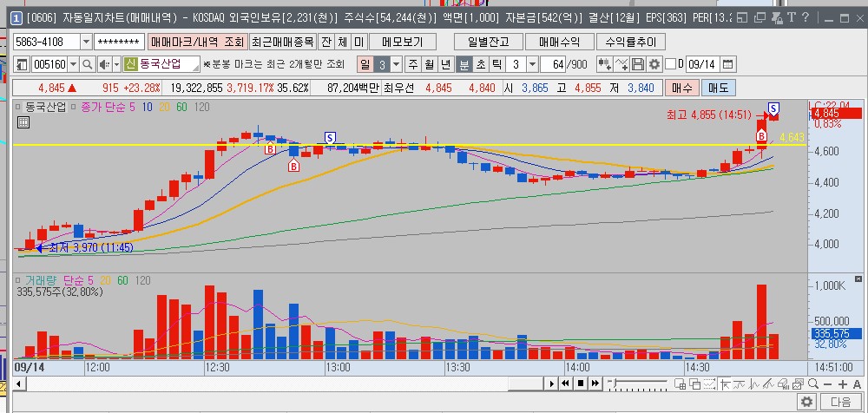Open the stock code 005160 dropdown
The width and height of the screenshot is (868, 413).
pos(72,64)
